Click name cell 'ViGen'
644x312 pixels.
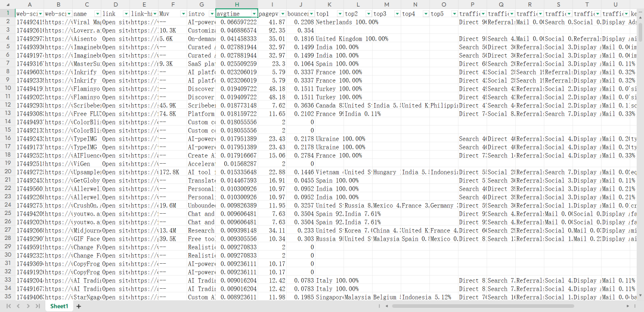point(86,164)
